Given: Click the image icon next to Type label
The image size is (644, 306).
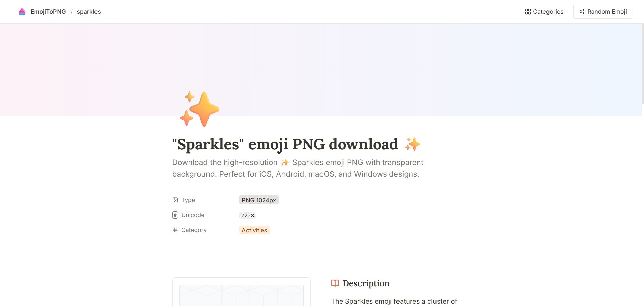Looking at the screenshot, I should tap(175, 200).
